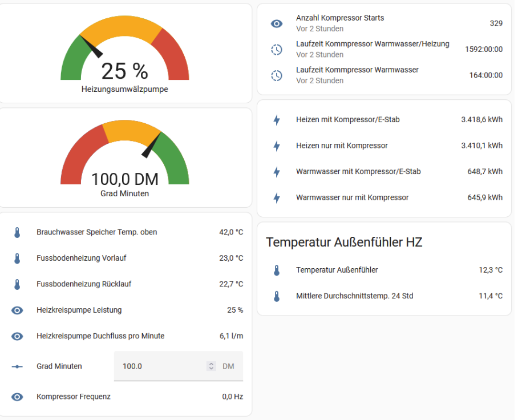This screenshot has height=420, width=518.
Task: Click the slider icon beside Grad Minuten
Action: (17, 366)
